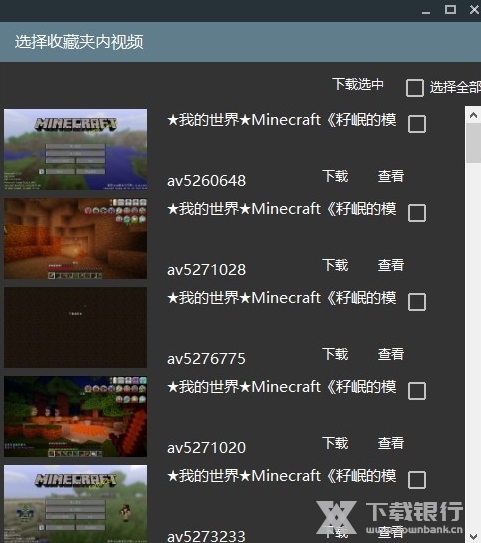Check the box for video av5260648
This screenshot has width=481, height=543.
417,124
